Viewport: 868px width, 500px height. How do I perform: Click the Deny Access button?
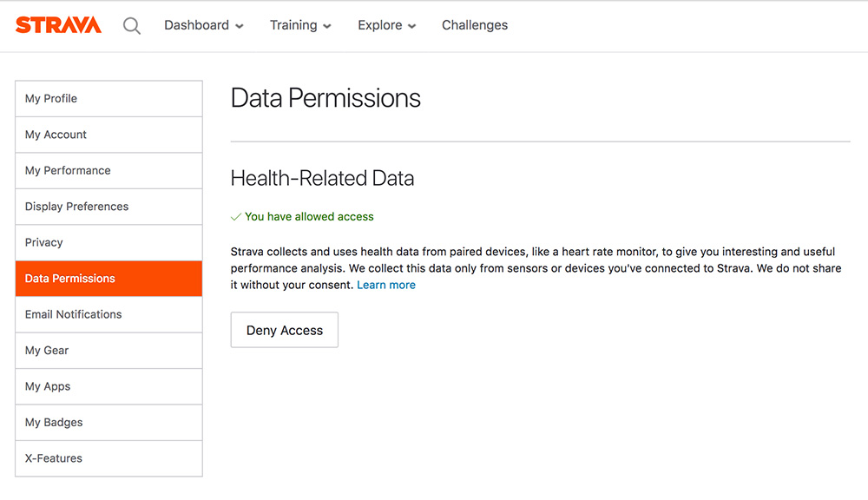pyautogui.click(x=285, y=330)
